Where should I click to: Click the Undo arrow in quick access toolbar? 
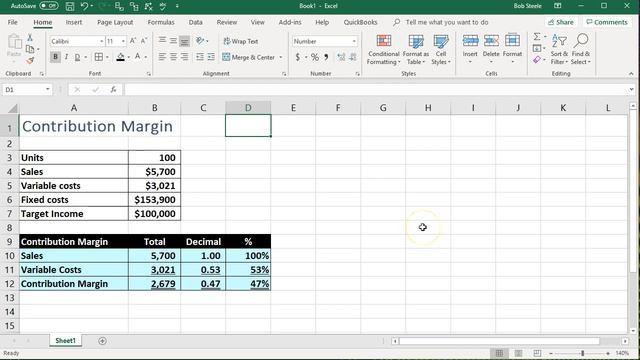coord(84,6)
